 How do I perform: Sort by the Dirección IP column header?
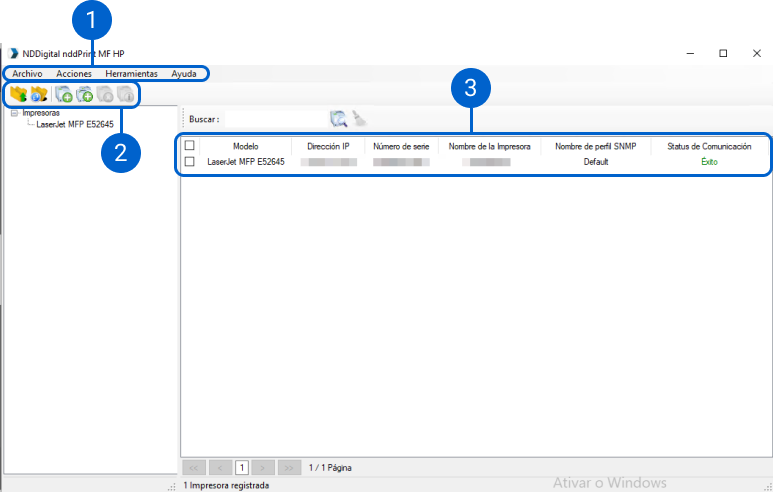coord(328,146)
